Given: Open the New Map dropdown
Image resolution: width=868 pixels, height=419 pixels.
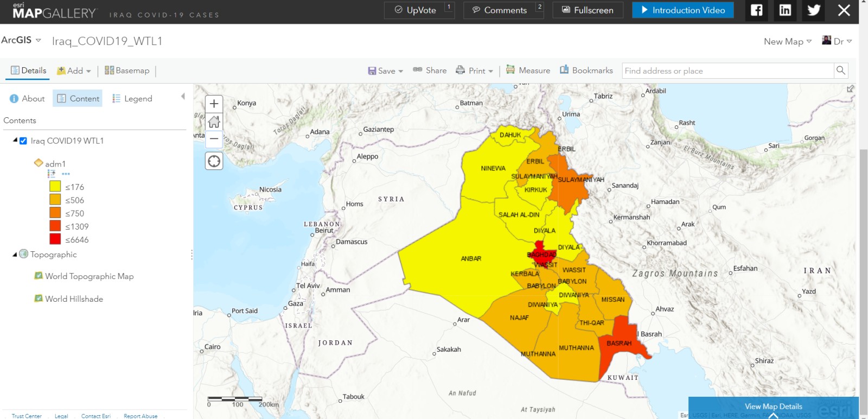Looking at the screenshot, I should [x=788, y=41].
